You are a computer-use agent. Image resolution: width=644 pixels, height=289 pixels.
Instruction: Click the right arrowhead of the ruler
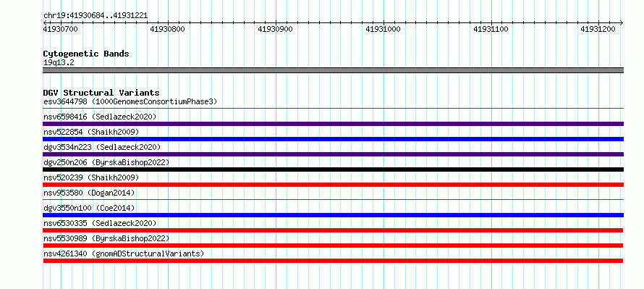coord(622,22)
